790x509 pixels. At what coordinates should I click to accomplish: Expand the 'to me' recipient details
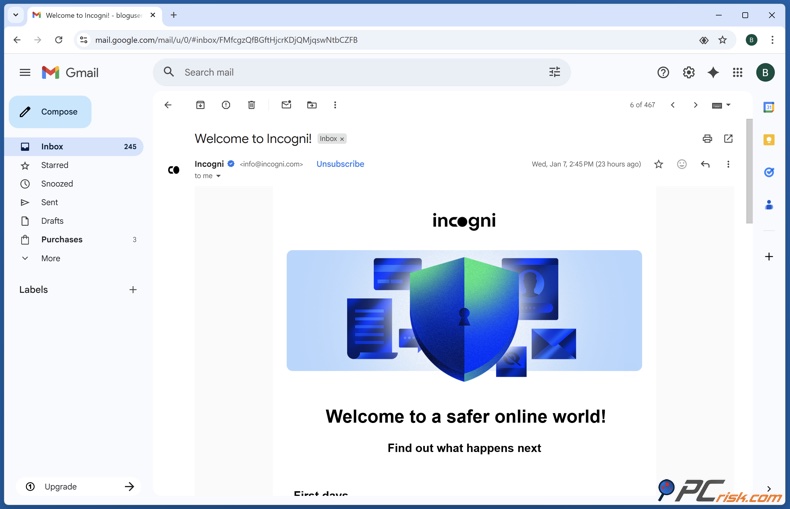tap(218, 176)
